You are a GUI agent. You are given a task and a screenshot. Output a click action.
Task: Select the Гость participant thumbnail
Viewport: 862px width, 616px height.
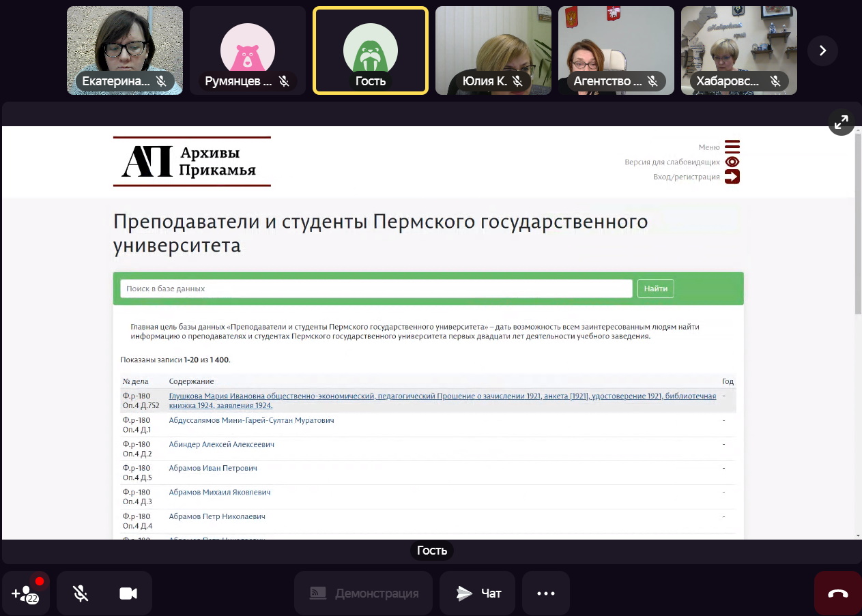pyautogui.click(x=371, y=50)
